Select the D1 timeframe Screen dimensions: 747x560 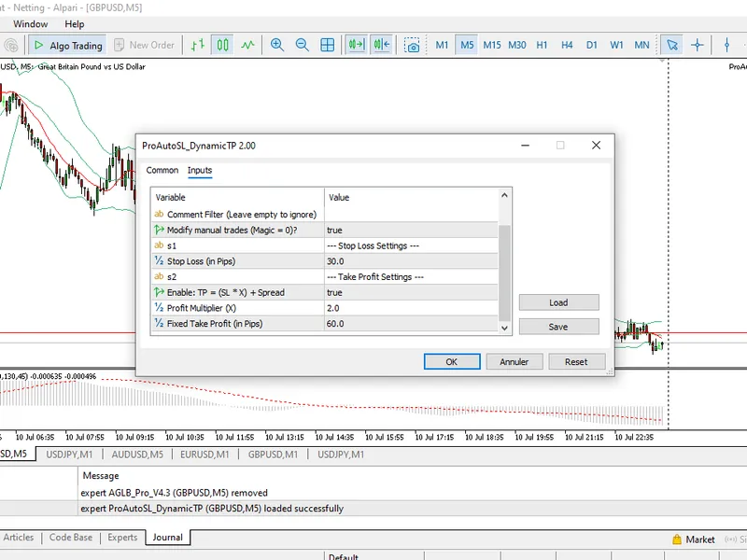point(592,45)
